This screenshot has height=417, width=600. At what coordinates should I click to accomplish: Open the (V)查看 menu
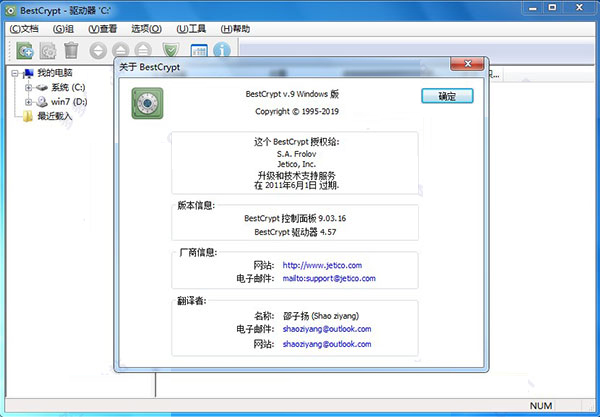102,29
